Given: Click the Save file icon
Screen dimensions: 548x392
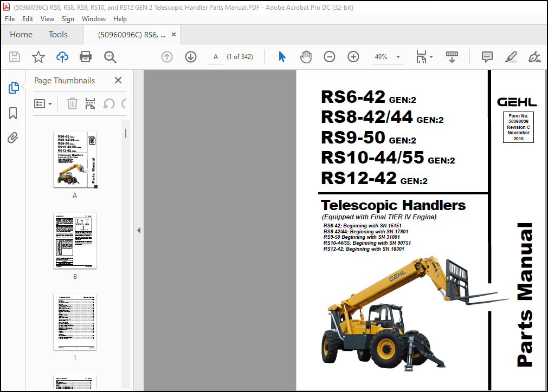Looking at the screenshot, I should click(x=14, y=57).
